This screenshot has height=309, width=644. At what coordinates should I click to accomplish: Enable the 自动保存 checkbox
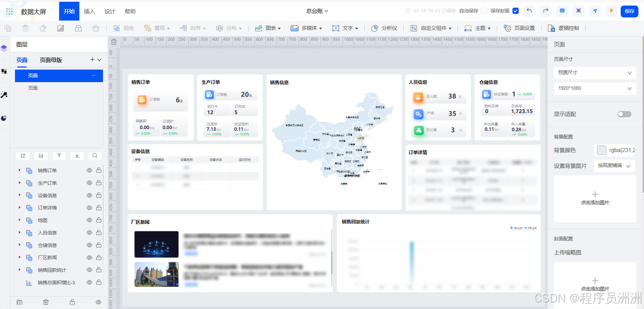pos(484,11)
